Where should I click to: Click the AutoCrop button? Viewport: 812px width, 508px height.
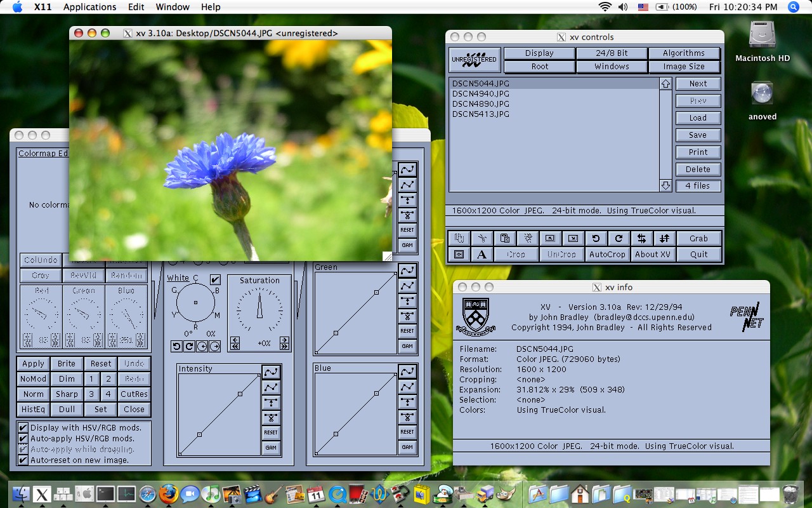pos(607,254)
